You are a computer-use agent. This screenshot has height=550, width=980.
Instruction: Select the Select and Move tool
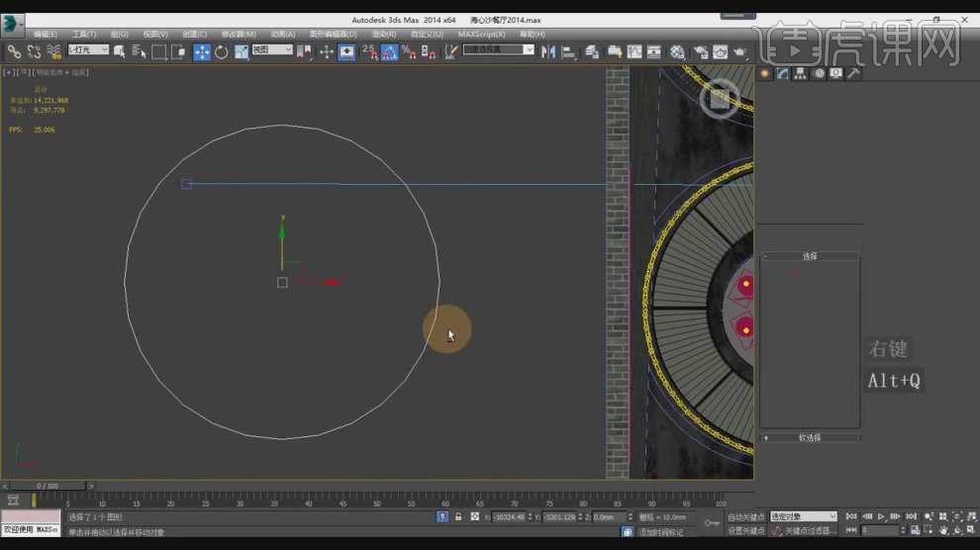point(201,51)
